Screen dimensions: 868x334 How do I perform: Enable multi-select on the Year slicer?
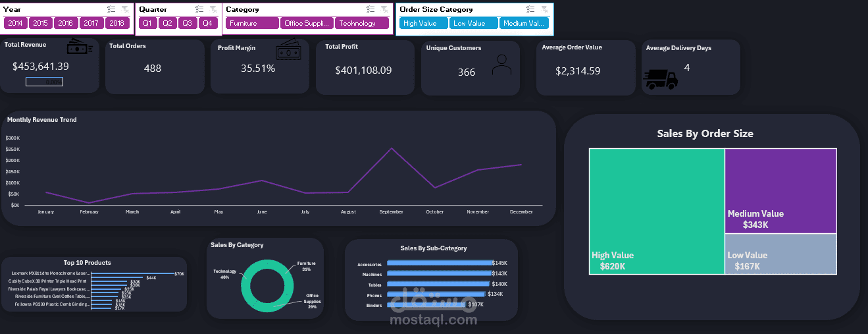[x=111, y=9]
